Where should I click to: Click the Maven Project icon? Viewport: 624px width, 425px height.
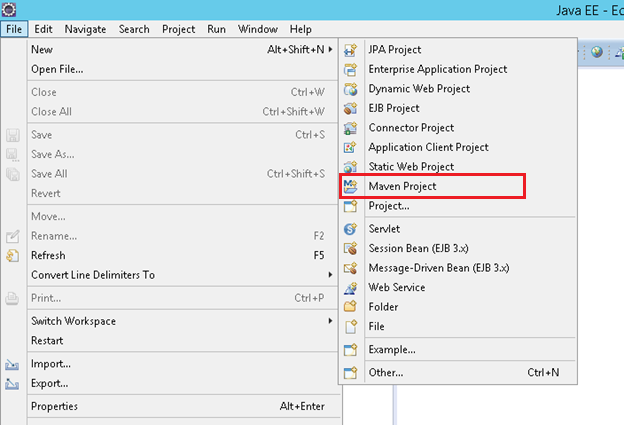point(350,186)
